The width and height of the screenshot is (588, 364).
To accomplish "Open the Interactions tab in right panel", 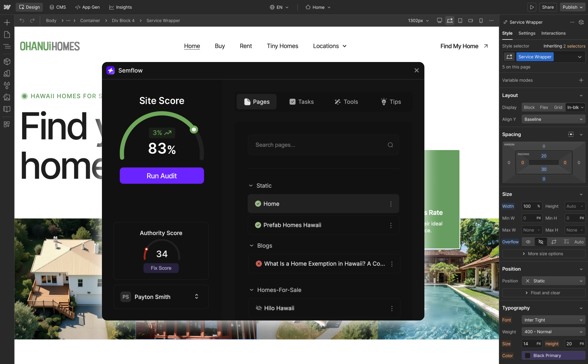I will tap(553, 33).
